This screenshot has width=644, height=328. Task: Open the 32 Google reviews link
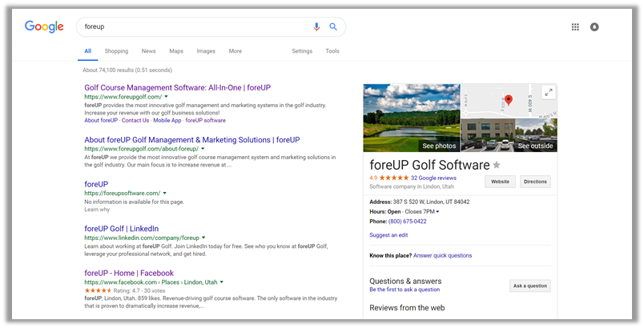coord(433,178)
